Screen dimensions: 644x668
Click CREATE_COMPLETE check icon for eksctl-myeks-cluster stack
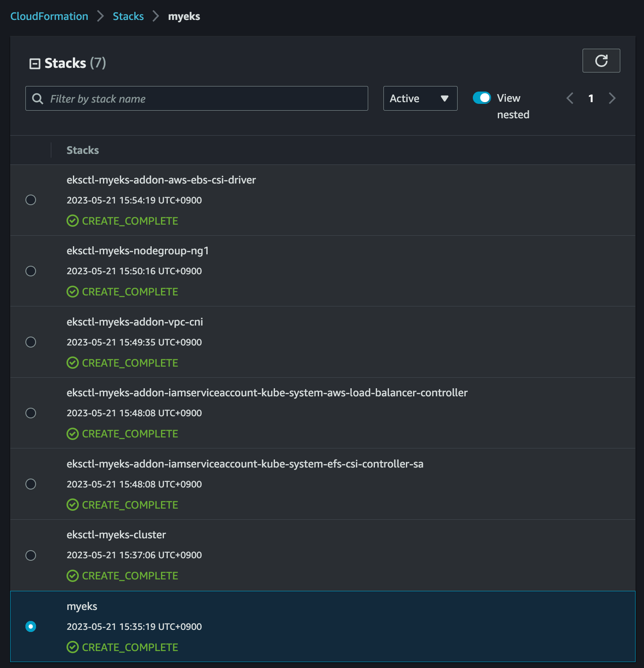click(72, 576)
